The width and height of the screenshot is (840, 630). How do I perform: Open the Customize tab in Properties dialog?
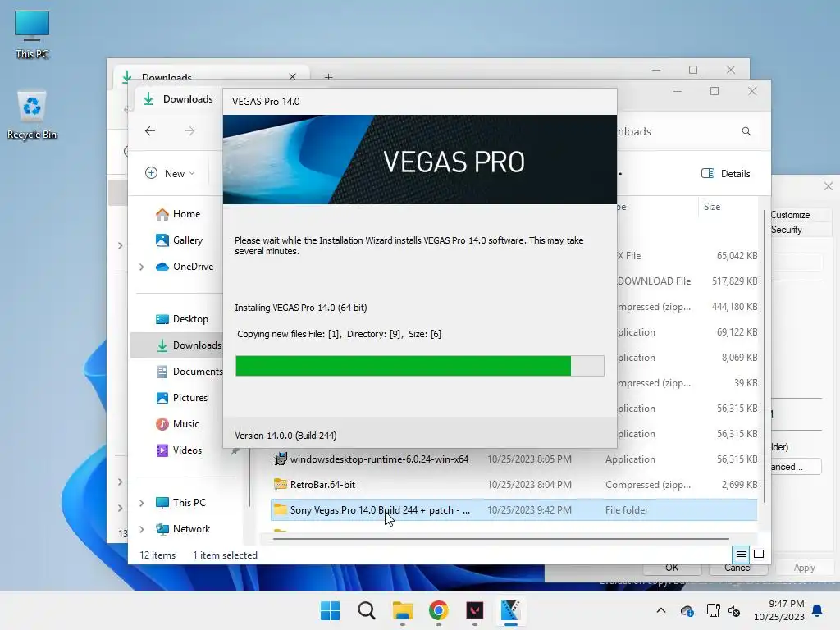point(790,215)
